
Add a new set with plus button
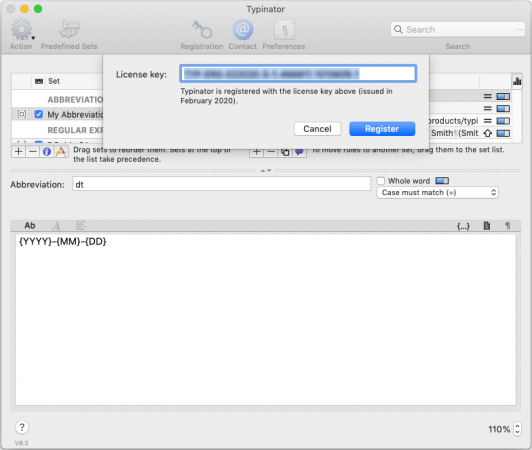19,151
